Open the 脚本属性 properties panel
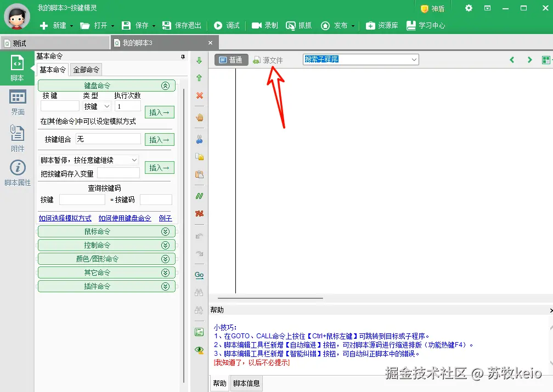 (18, 173)
